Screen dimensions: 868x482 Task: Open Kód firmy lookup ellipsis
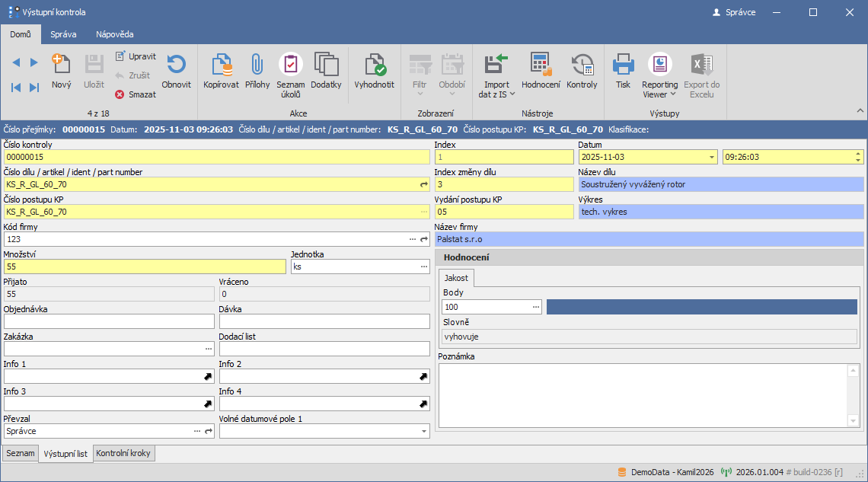tap(413, 239)
